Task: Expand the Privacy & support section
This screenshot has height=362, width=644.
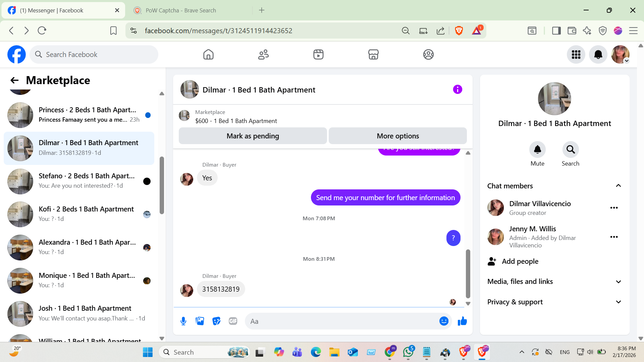Action: 618,302
